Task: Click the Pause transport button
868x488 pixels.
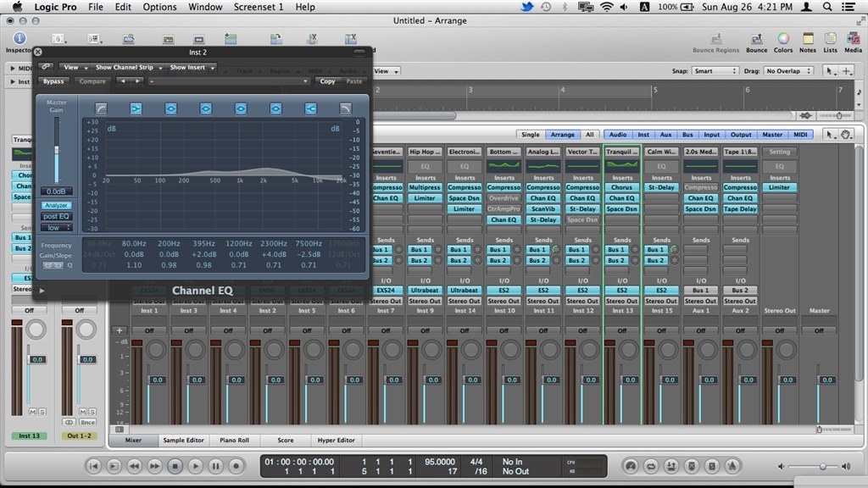Action: 216,466
